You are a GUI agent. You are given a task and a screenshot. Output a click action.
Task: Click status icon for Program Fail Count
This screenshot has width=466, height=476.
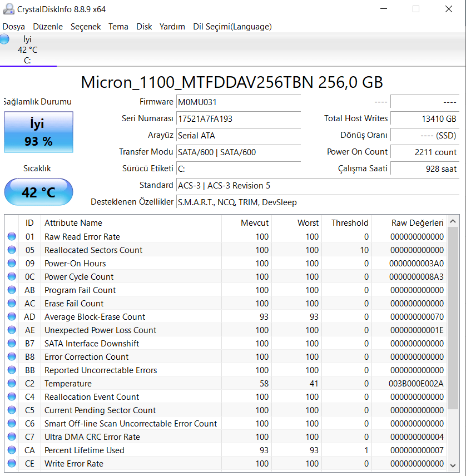[12, 290]
